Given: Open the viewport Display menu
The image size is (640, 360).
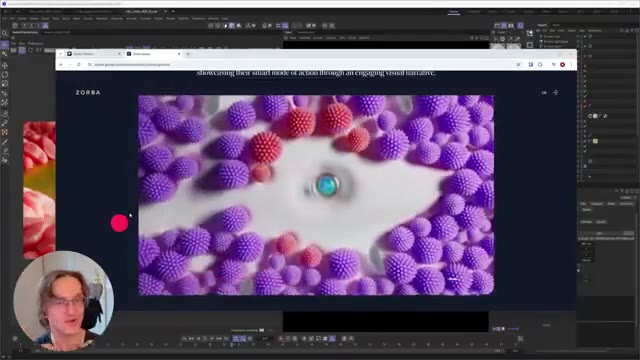Looking at the screenshot, I should point(318,38).
